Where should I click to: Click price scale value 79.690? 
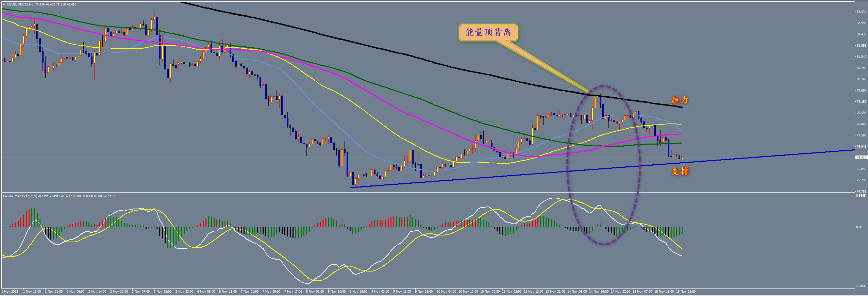[861, 91]
